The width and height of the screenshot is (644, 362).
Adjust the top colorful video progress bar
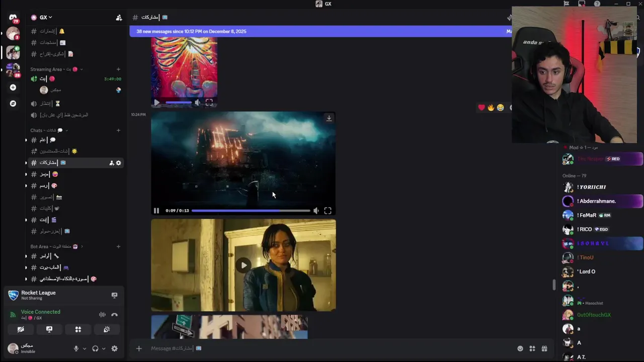tap(179, 103)
